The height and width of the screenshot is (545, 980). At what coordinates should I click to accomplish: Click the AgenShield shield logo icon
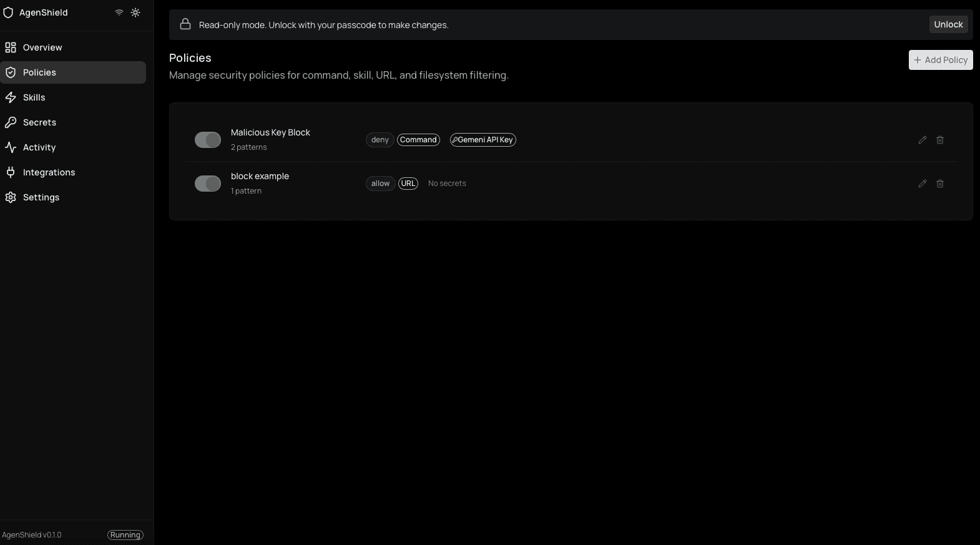tap(8, 12)
